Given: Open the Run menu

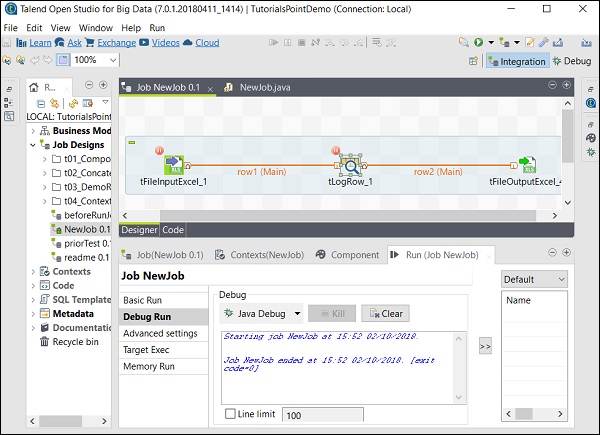Looking at the screenshot, I should click(157, 28).
